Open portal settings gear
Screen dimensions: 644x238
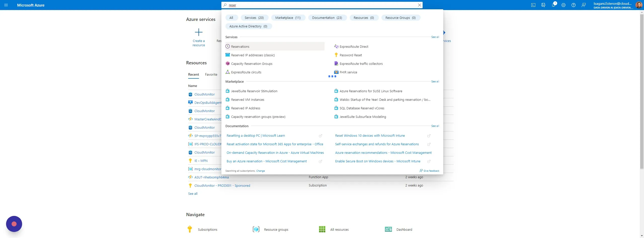pyautogui.click(x=563, y=5)
